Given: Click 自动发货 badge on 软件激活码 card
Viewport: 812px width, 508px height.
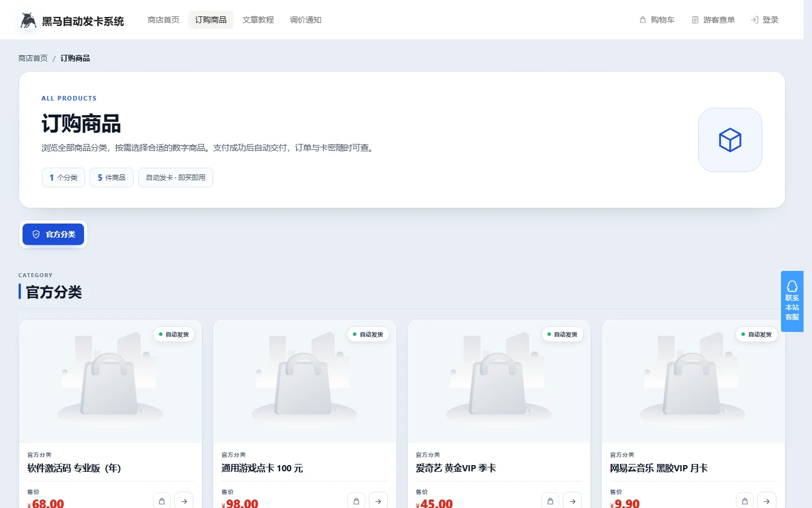Looking at the screenshot, I should [174, 334].
